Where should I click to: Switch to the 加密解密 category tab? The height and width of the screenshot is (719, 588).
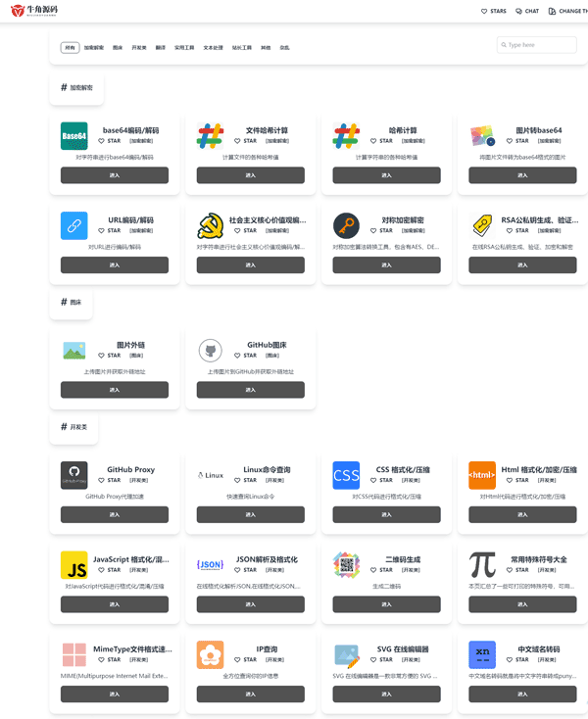tap(94, 48)
